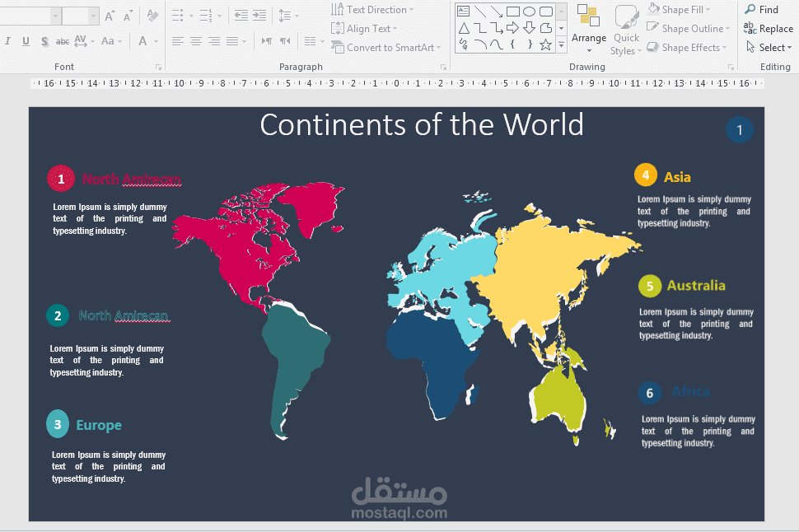This screenshot has width=799, height=532.
Task: Select the 5-Point Star shape
Action: point(546,44)
